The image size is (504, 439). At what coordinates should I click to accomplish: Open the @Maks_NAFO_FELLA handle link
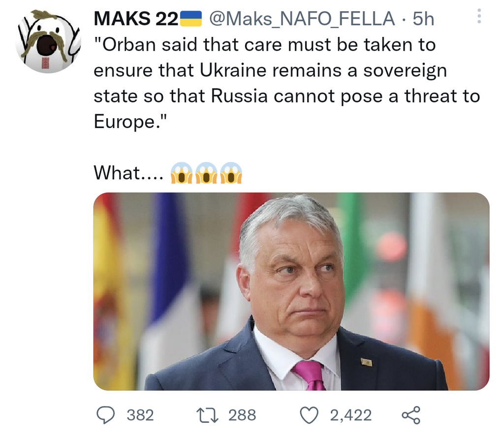point(301,19)
